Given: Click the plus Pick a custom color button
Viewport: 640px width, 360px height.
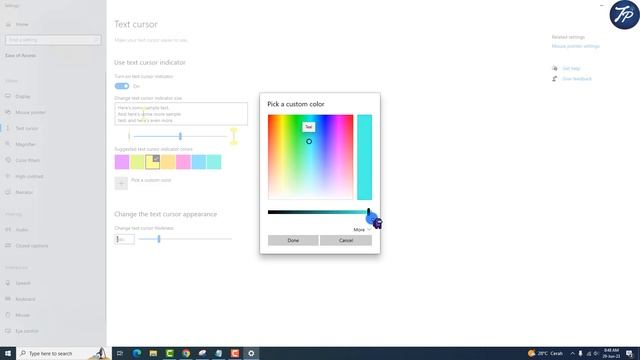Looking at the screenshot, I should (121, 184).
